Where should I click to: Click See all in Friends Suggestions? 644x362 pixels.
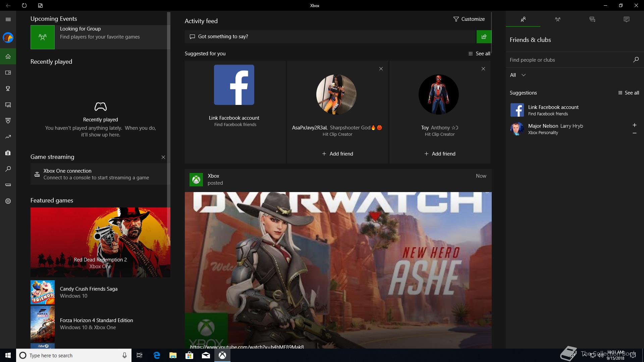(x=629, y=93)
